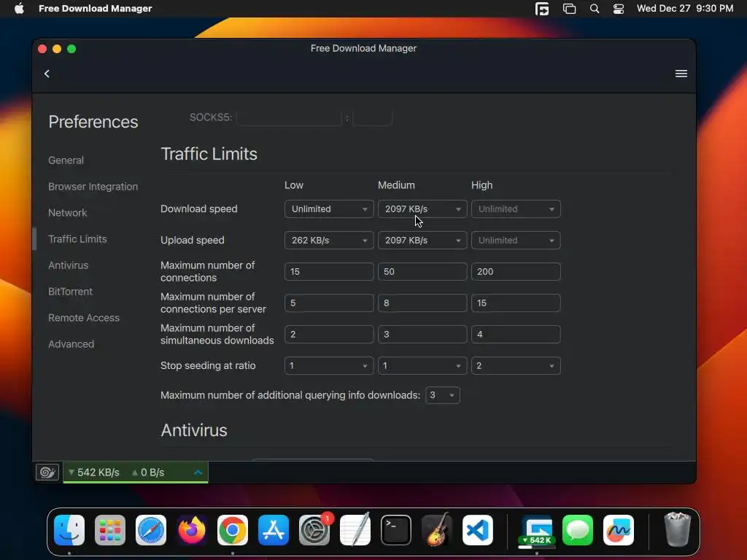Open Spotlight search in menu bar

(594, 9)
